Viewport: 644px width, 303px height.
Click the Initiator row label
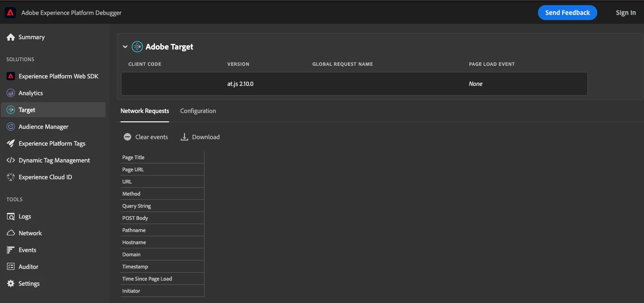click(x=131, y=291)
